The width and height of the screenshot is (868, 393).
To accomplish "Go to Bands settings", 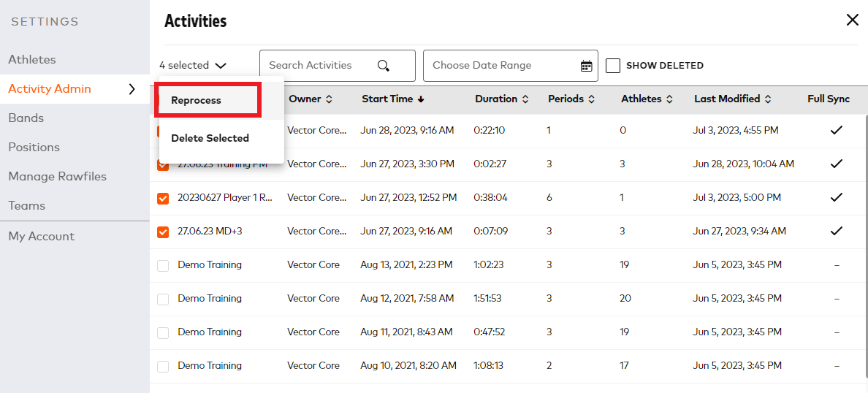I will pyautogui.click(x=26, y=118).
